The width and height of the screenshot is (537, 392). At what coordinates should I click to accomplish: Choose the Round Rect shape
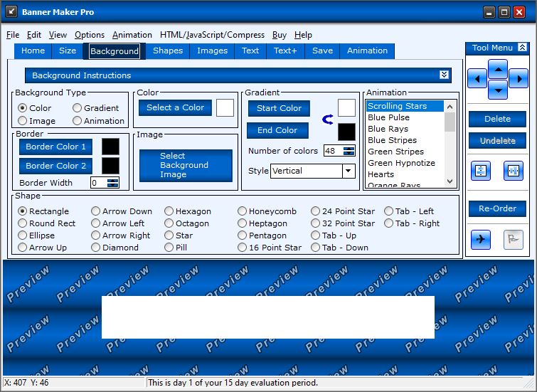pyautogui.click(x=46, y=223)
